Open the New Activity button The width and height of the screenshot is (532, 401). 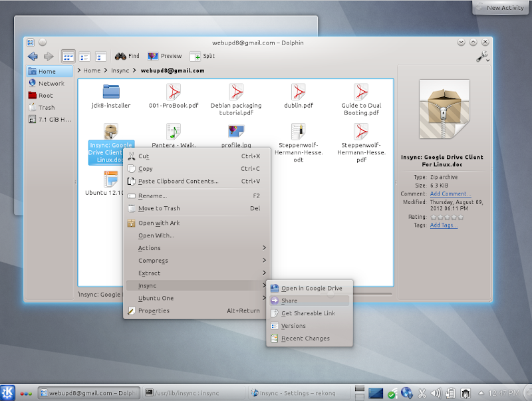click(501, 7)
